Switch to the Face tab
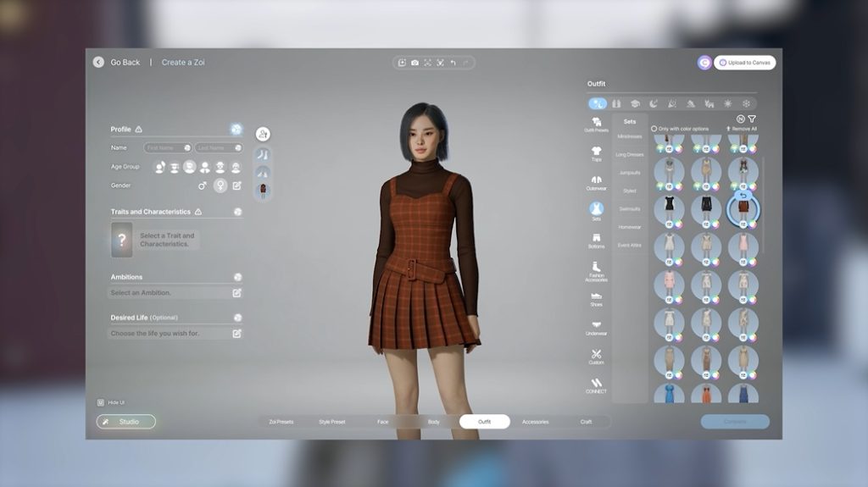 382,422
